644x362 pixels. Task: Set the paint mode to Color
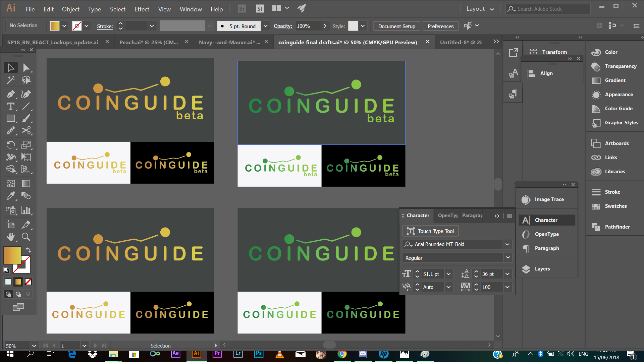point(8,282)
